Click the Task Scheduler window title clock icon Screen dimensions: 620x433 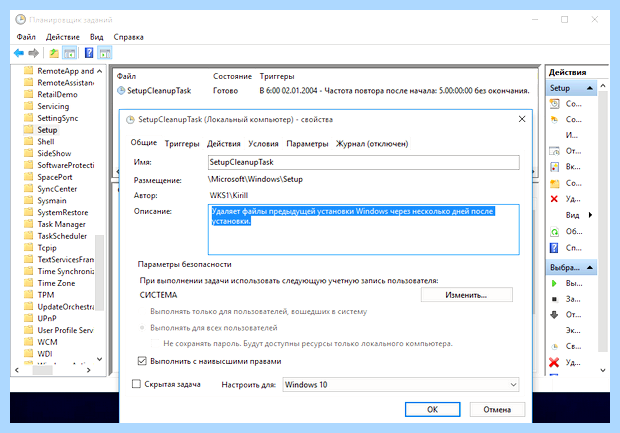tap(21, 19)
